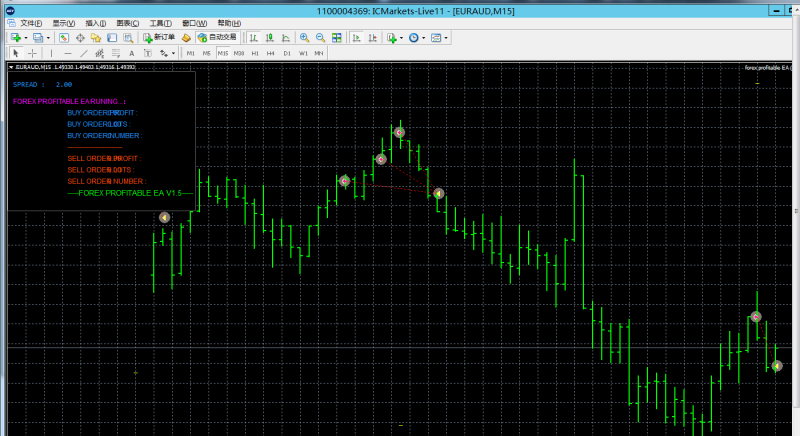
Task: Open the Periods clock icon
Action: pyautogui.click(x=414, y=38)
